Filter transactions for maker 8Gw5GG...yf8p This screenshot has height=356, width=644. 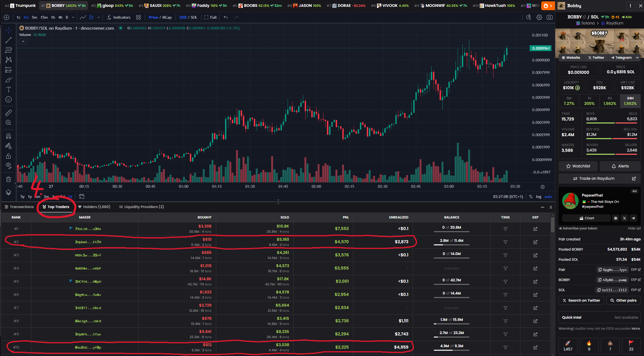pos(505,347)
